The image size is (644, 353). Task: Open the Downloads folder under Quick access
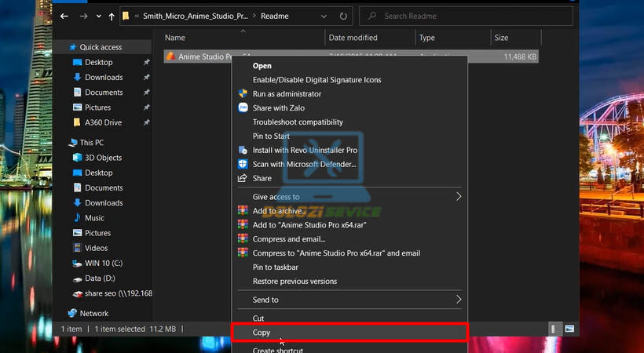104,78
